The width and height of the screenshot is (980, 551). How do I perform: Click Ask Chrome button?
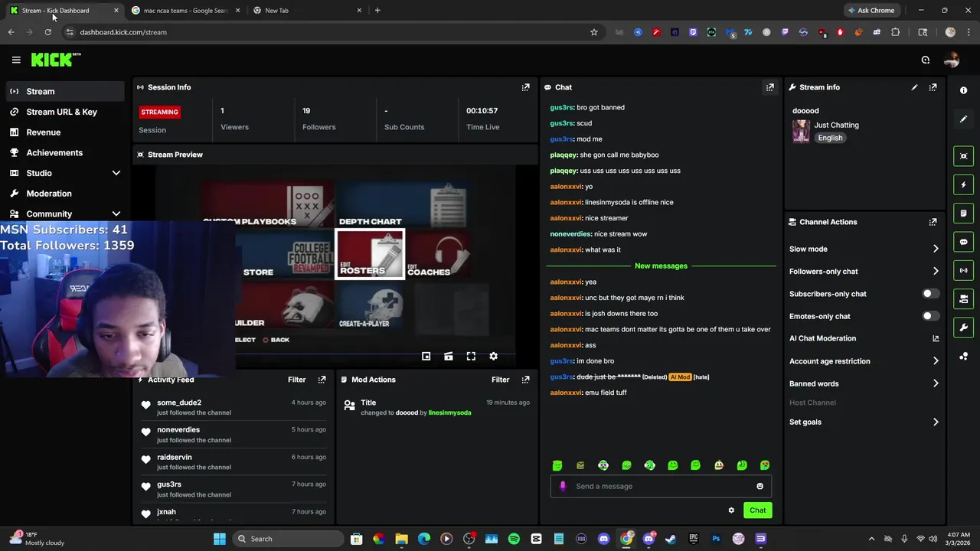871,11
